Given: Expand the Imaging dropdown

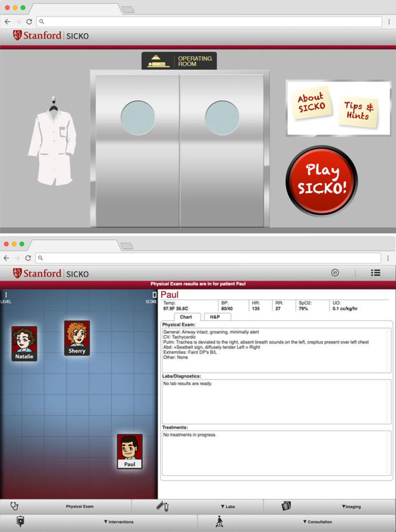Looking at the screenshot, I should [x=351, y=507].
